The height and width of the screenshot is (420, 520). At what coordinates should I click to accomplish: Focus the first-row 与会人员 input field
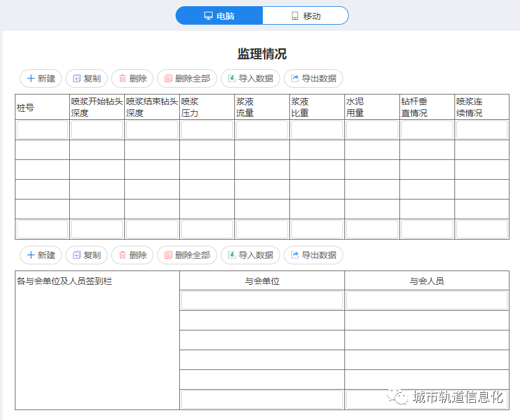tap(427, 300)
